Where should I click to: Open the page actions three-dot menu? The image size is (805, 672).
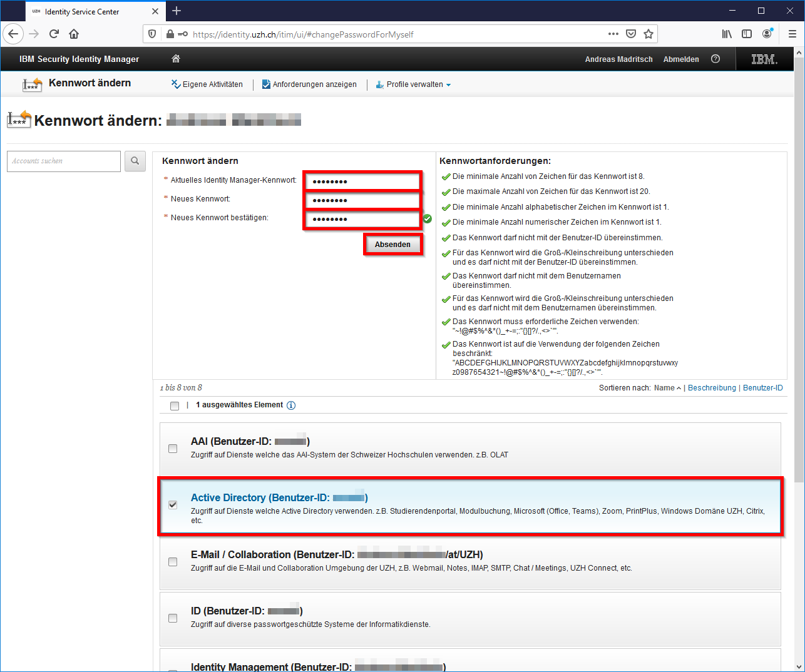coord(613,34)
